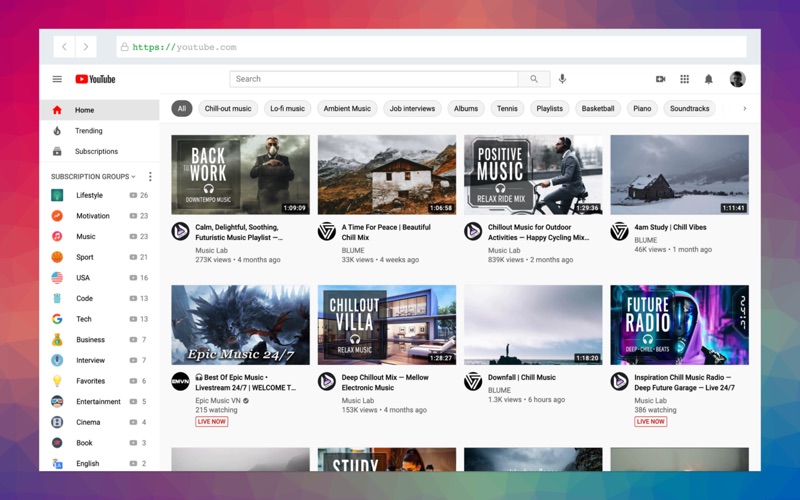This screenshot has height=500, width=800.
Task: Click into the Search input field
Action: 374,79
